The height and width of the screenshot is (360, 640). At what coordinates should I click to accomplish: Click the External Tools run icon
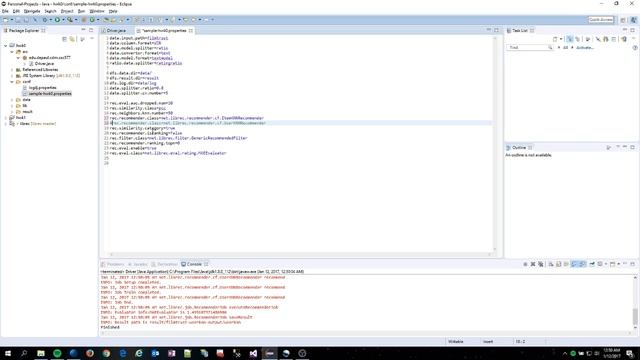(x=70, y=20)
